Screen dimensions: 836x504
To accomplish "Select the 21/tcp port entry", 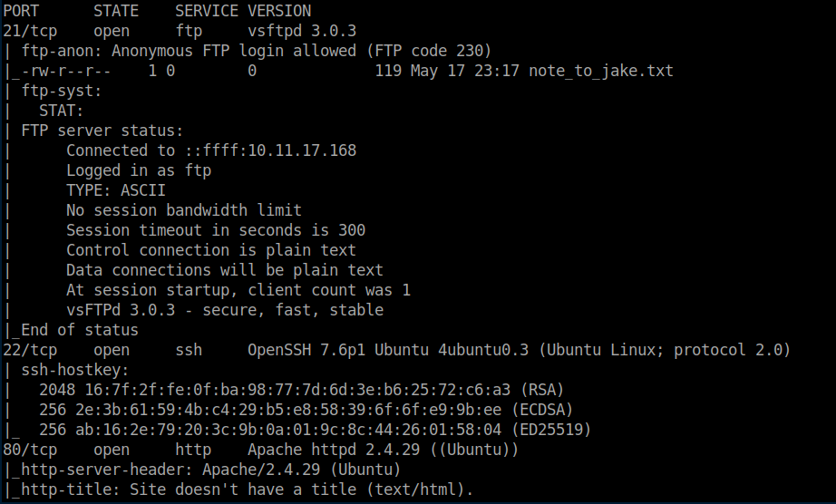I will pos(30,31).
